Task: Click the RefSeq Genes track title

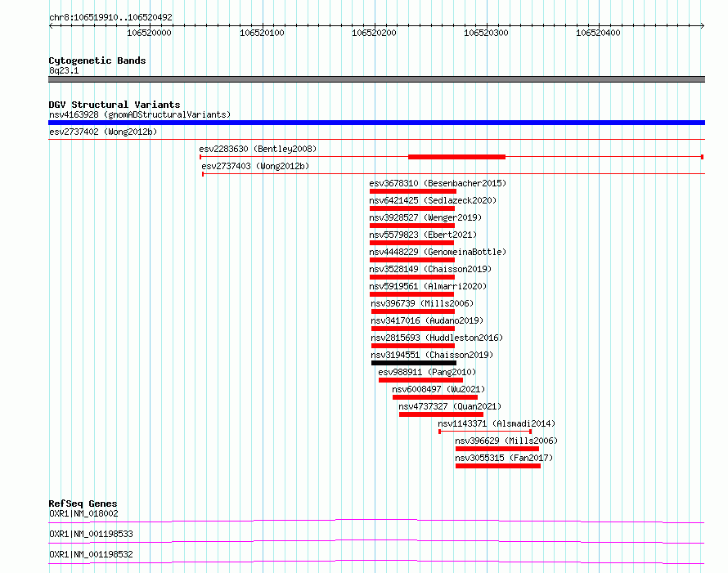Action: coord(83,504)
